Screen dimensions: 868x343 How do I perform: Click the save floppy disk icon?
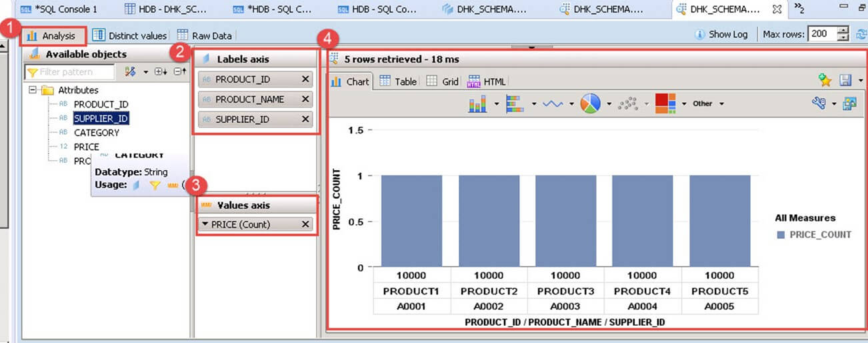coord(845,81)
